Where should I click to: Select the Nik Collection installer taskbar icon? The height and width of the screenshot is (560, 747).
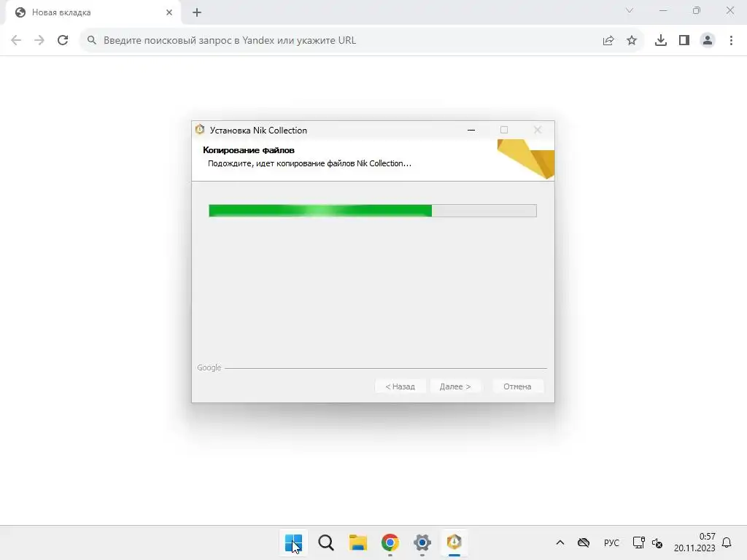coord(454,542)
